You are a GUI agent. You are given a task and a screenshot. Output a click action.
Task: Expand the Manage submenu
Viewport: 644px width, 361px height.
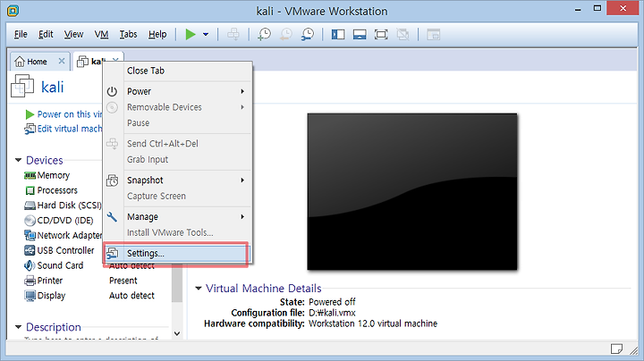coord(177,217)
